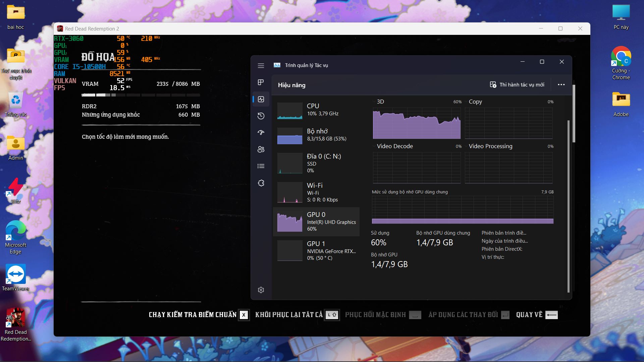Viewport: 644px width, 362px height.
Task: Launch the Blitz desktop shortcut
Action: 15,191
